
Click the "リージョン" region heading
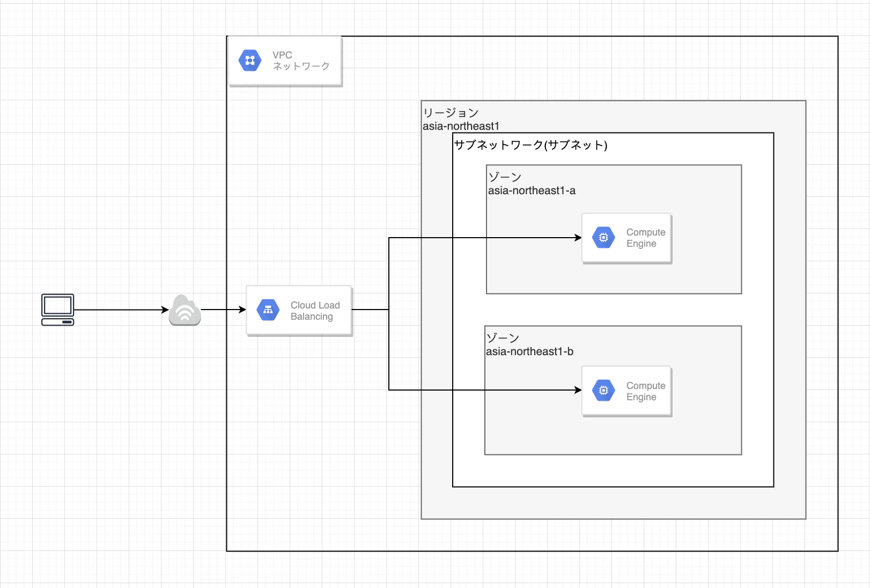[x=451, y=113]
